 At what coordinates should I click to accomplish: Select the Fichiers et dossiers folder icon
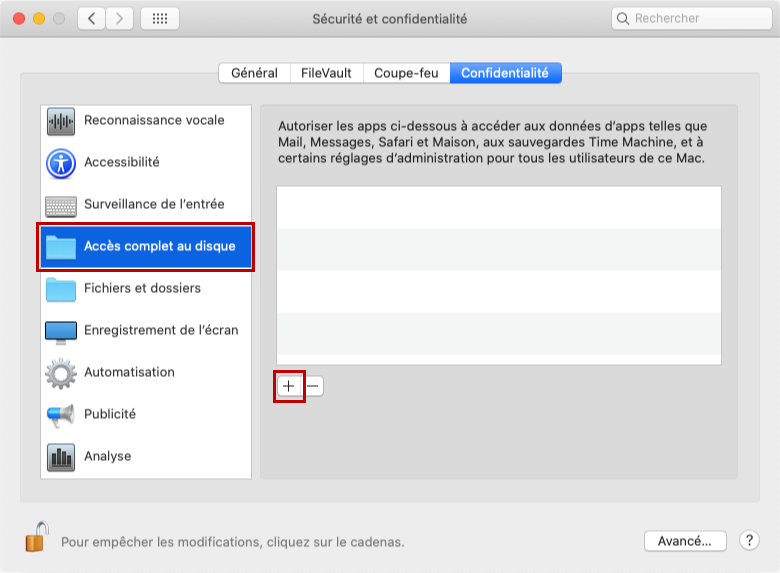coord(61,289)
